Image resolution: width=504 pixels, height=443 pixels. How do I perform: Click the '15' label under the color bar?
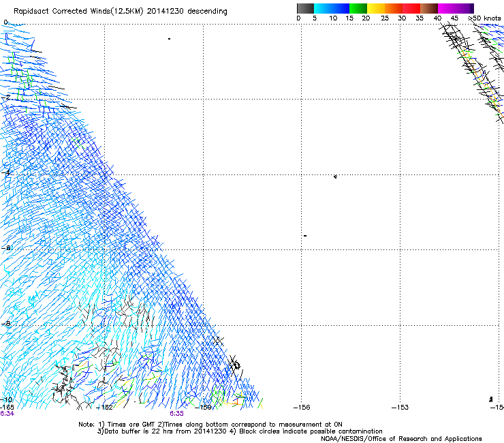[x=349, y=18]
